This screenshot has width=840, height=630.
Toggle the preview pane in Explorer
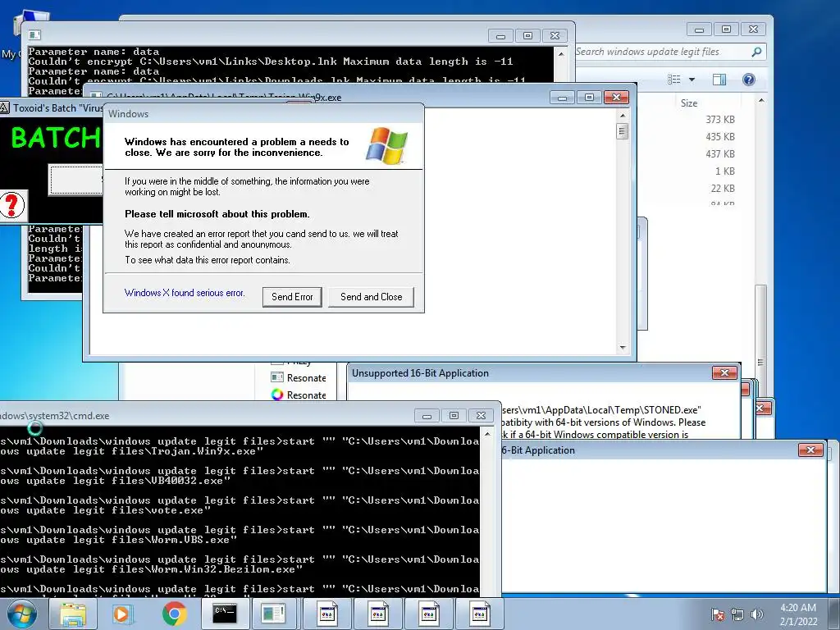(719, 80)
